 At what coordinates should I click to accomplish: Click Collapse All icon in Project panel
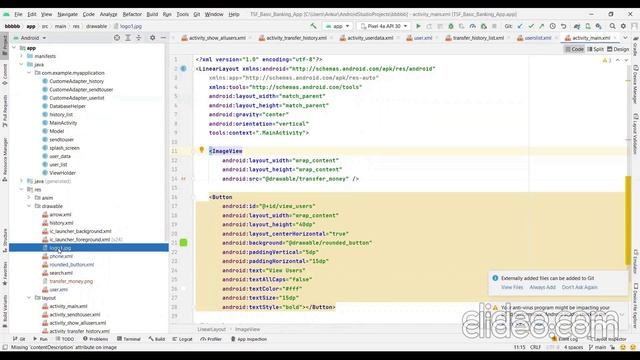pyautogui.click(x=138, y=38)
